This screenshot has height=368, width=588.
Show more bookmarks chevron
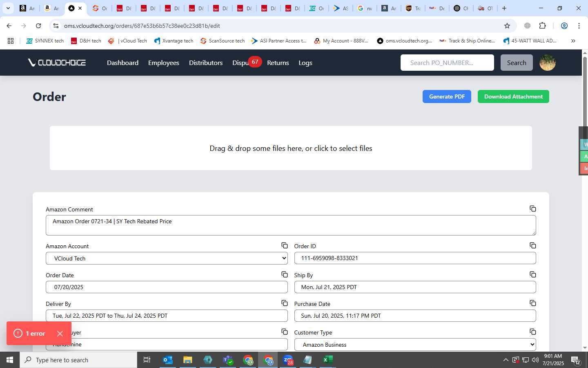(573, 41)
